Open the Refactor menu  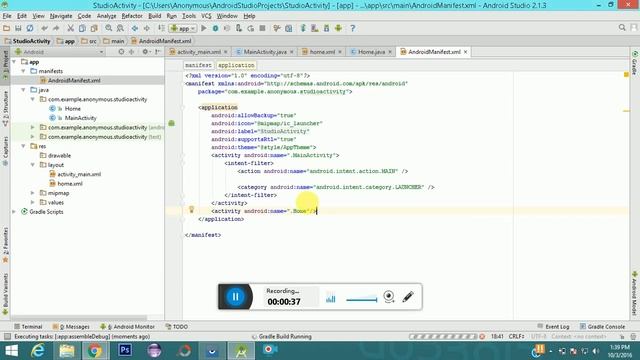pyautogui.click(x=132, y=16)
